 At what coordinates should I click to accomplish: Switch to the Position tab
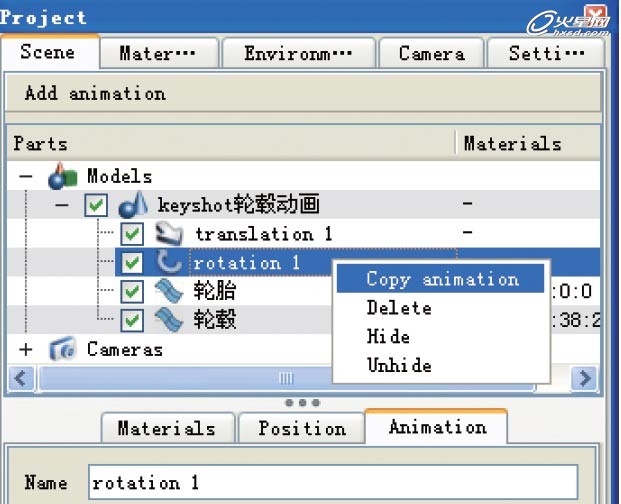click(302, 428)
